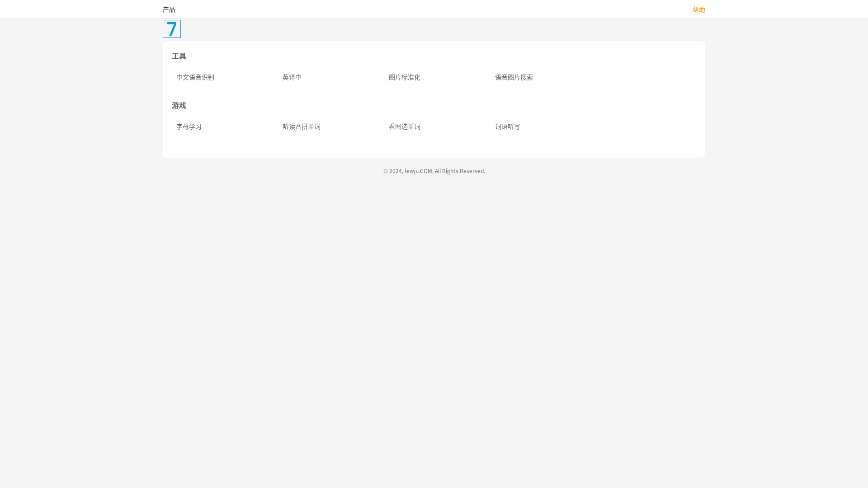
Task: Open the 英译中 translation tool
Action: coord(292,77)
